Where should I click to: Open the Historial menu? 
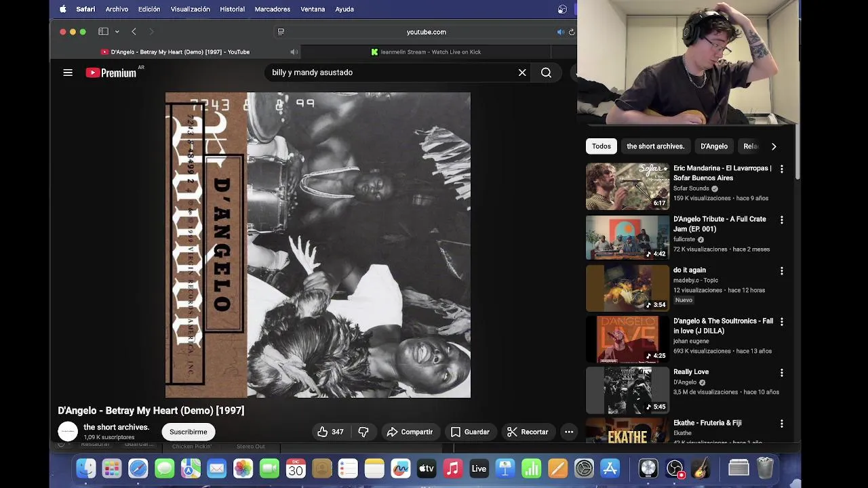pos(232,9)
